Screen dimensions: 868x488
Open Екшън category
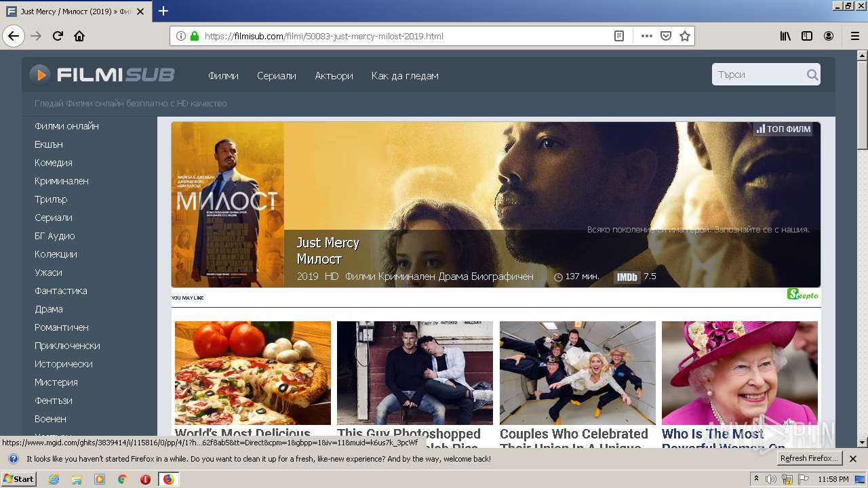point(49,144)
